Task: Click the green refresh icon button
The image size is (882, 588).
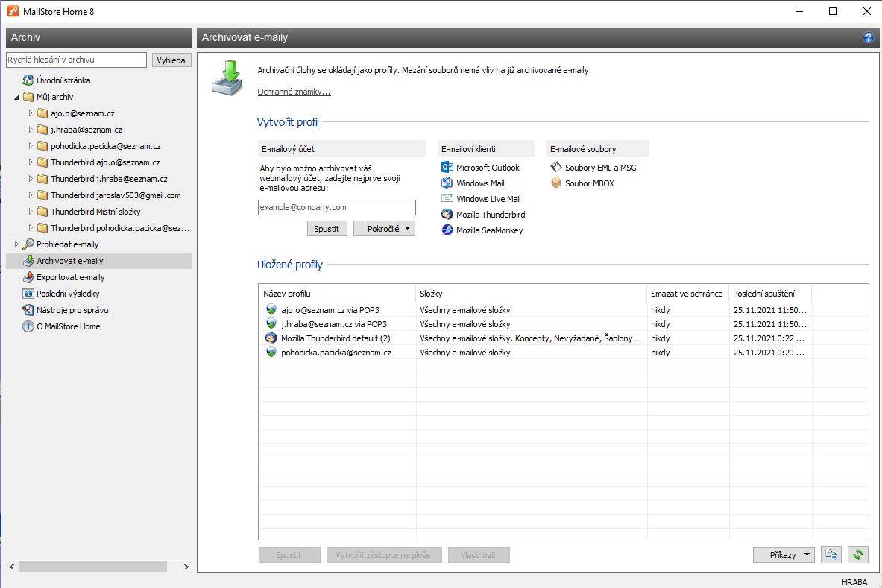Action: tap(858, 554)
